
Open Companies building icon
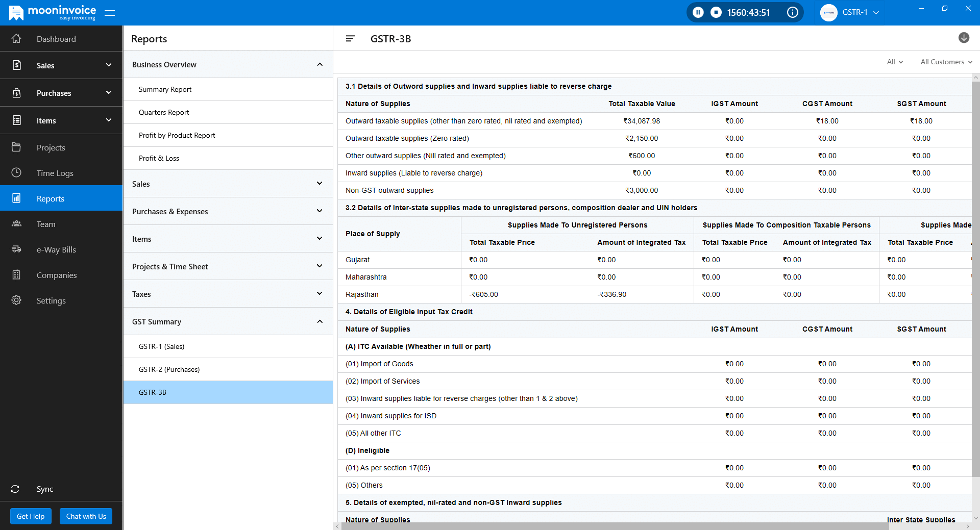[16, 275]
